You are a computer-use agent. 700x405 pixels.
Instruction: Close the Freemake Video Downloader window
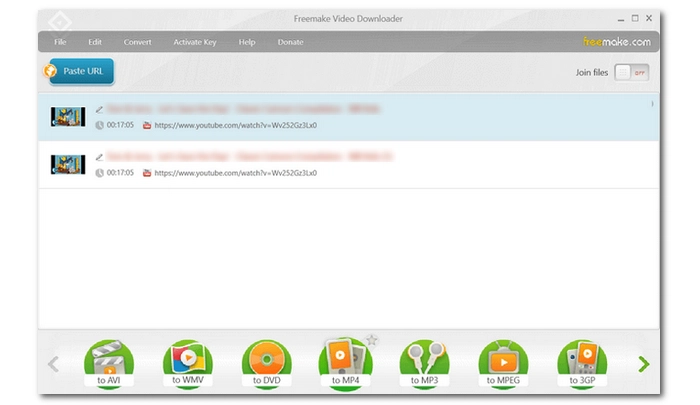pos(649,18)
